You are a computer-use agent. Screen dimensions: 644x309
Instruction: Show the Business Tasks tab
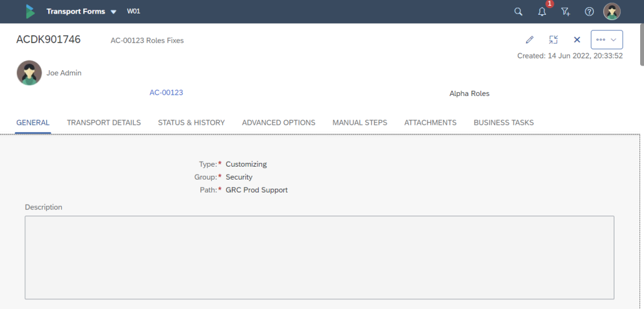[504, 122]
